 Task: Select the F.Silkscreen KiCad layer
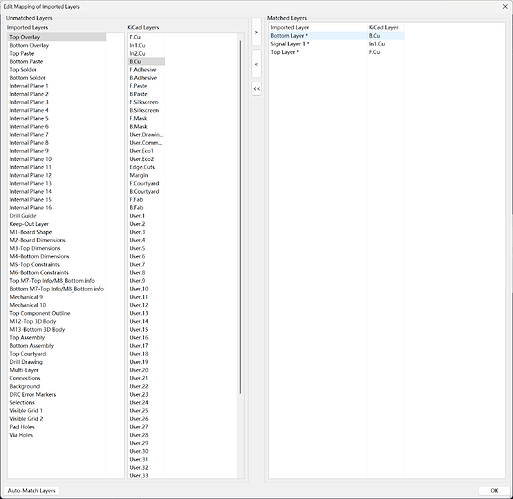(x=144, y=102)
